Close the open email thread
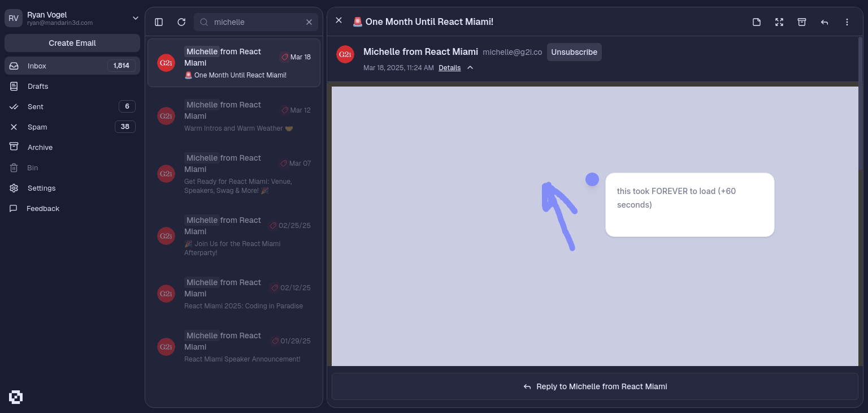The image size is (868, 413). click(x=338, y=20)
